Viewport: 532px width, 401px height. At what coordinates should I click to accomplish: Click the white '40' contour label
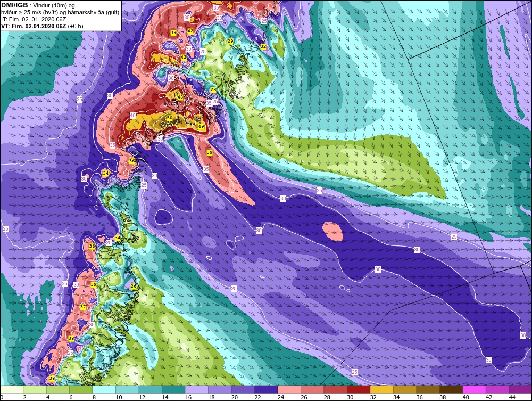(132, 115)
